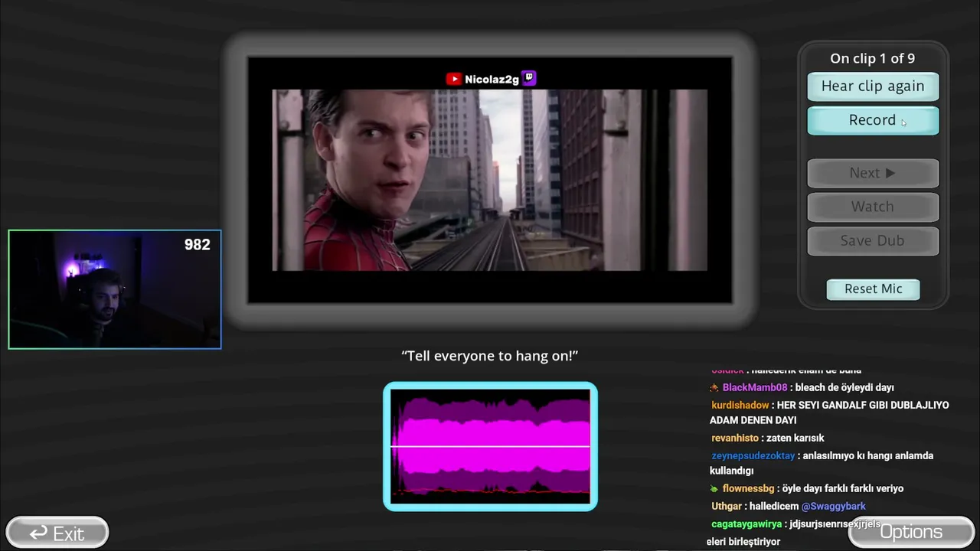
Task: Click the Nicolaz2g channel name
Action: 492,79
